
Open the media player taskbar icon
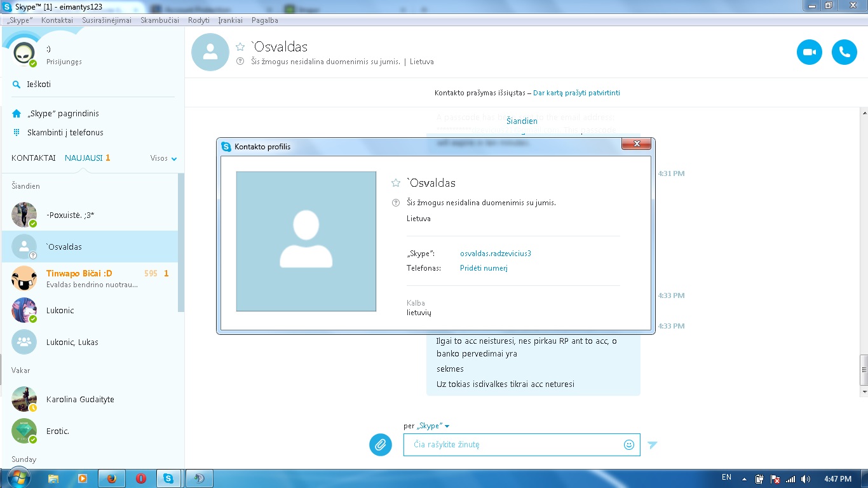83,478
